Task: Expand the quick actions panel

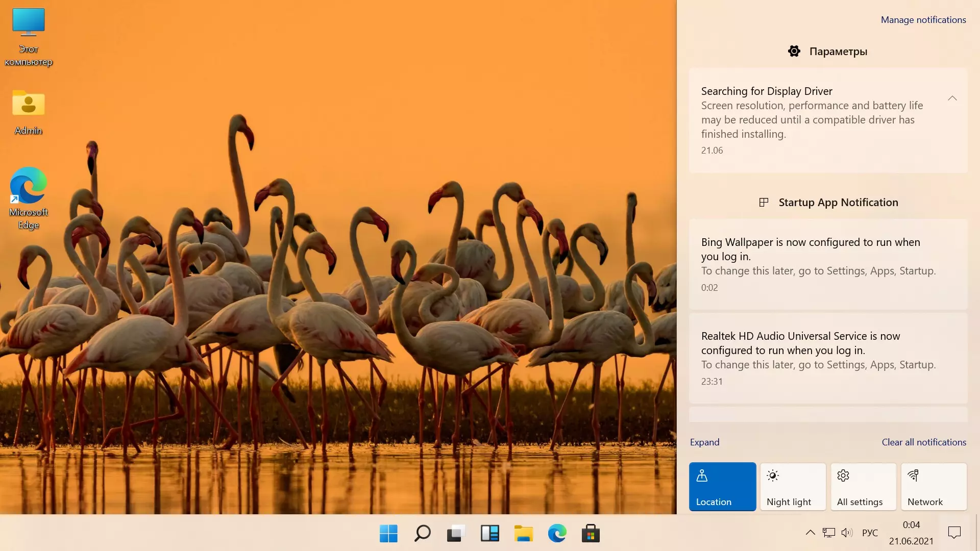Action: 704,442
